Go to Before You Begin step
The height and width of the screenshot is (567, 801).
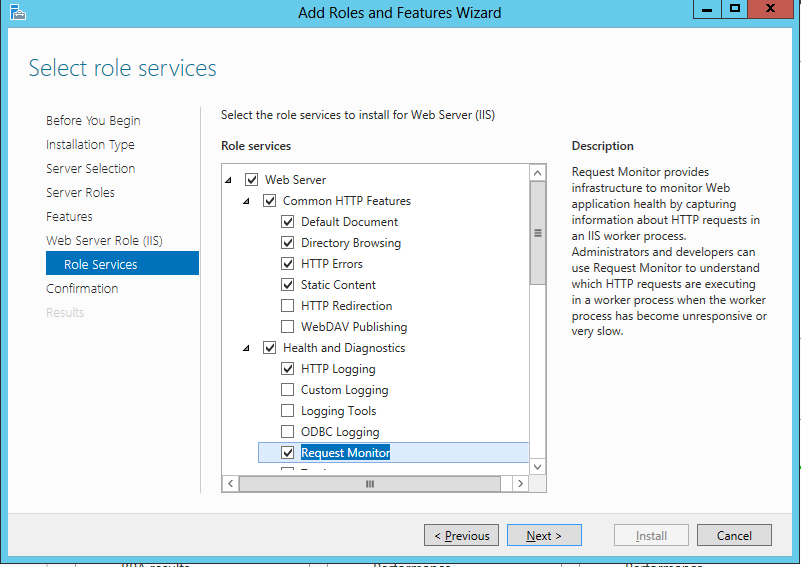(93, 121)
